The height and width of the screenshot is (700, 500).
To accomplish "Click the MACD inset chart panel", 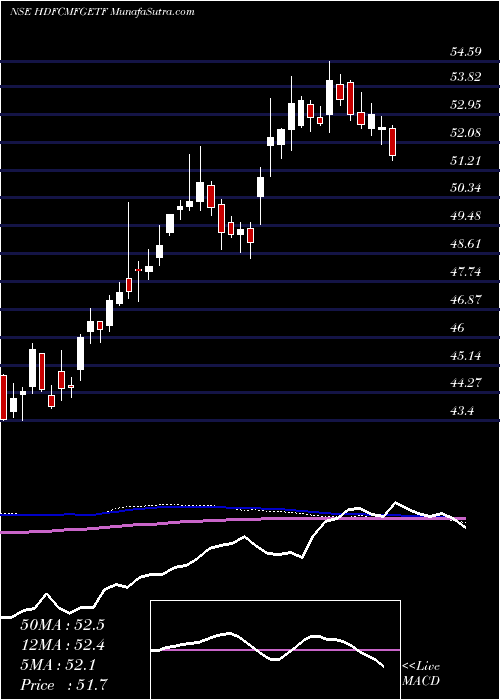I will point(275,650).
